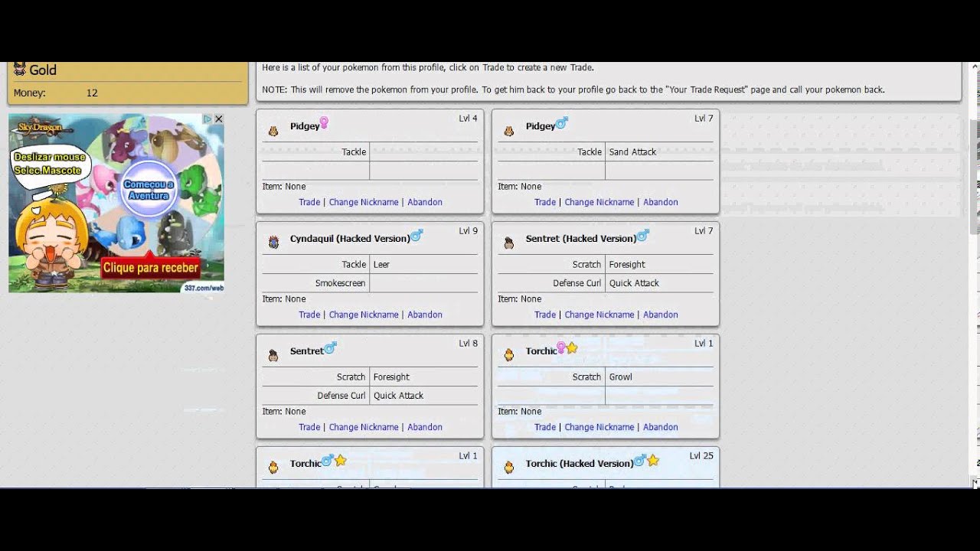Click the male gender symbol beside Pidgey Lvl 7
This screenshot has height=551, width=980.
coord(561,122)
